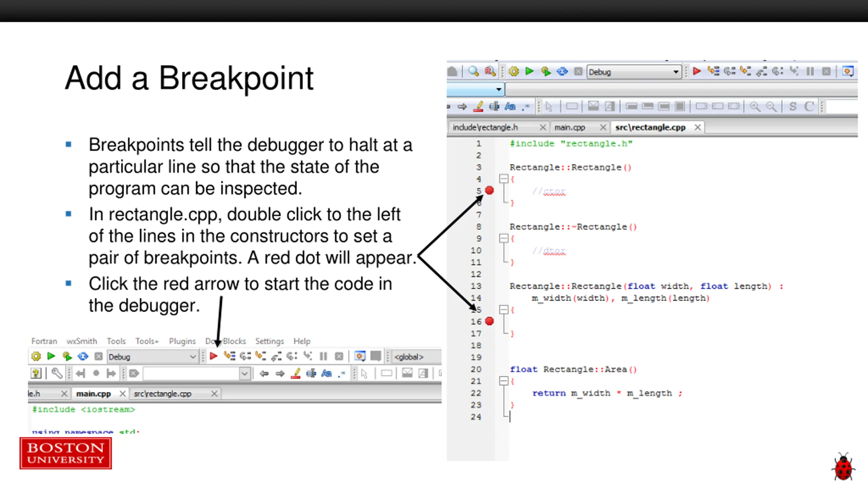Click Step into icon in the main.cpp screenshot
Screen dimensions: 868x488
pos(261,356)
